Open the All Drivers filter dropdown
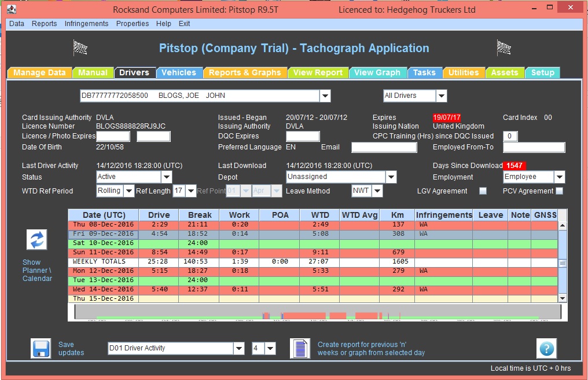This screenshot has height=380, width=588. tap(442, 96)
